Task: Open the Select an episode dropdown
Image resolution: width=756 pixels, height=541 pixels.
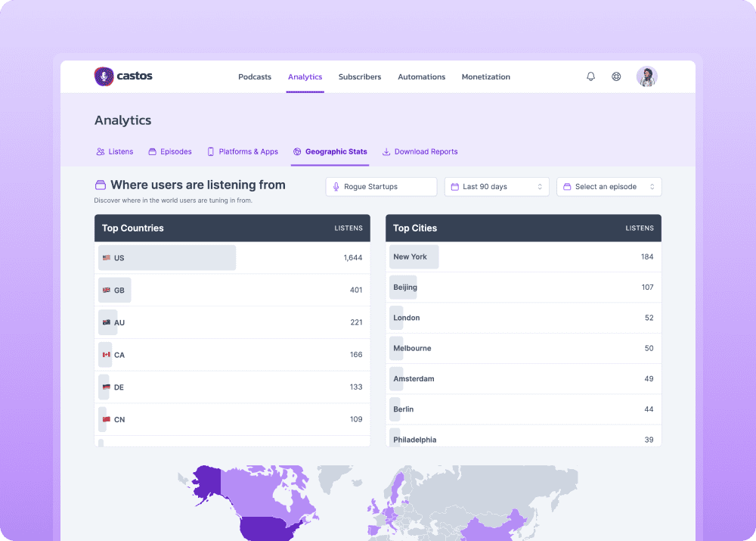Action: [609, 187]
